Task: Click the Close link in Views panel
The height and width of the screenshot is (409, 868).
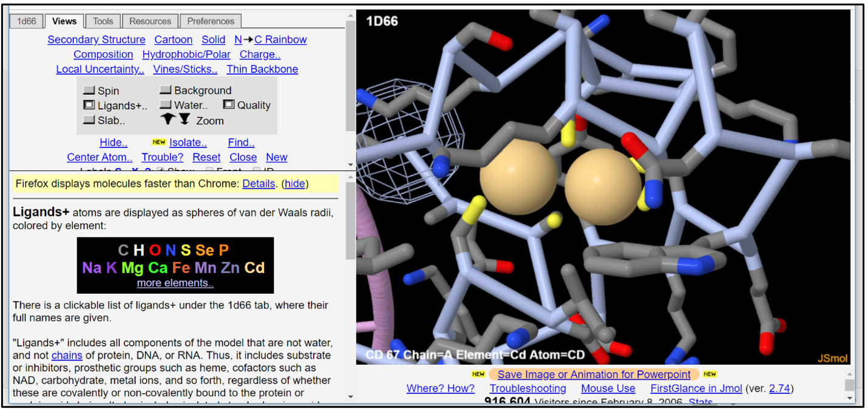Action: click(x=243, y=157)
